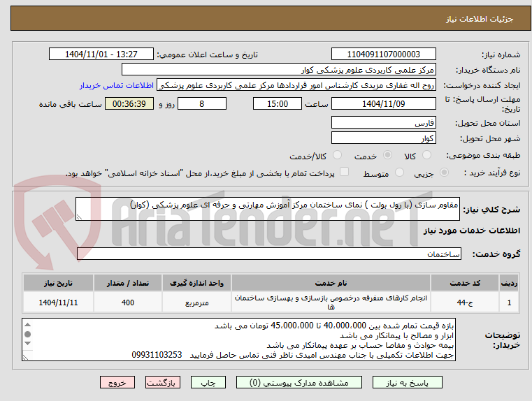532x401 pixels.
Task: Click the city field کوار
Action: tap(383, 138)
